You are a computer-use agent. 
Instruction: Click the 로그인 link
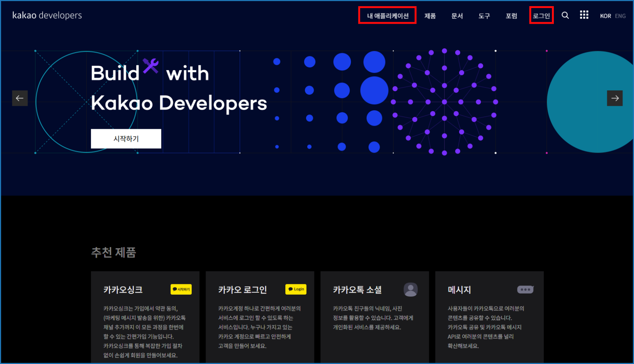[541, 16]
